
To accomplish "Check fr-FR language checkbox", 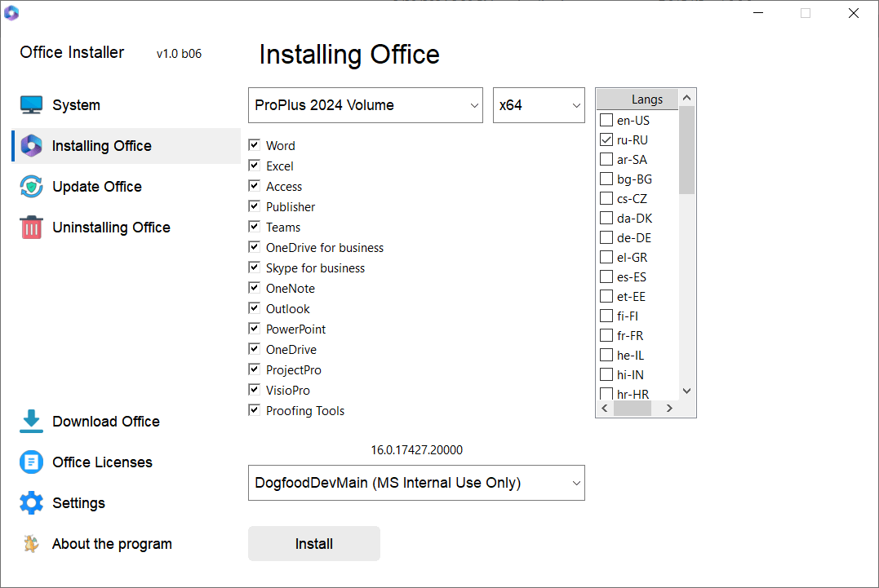I will click(606, 335).
